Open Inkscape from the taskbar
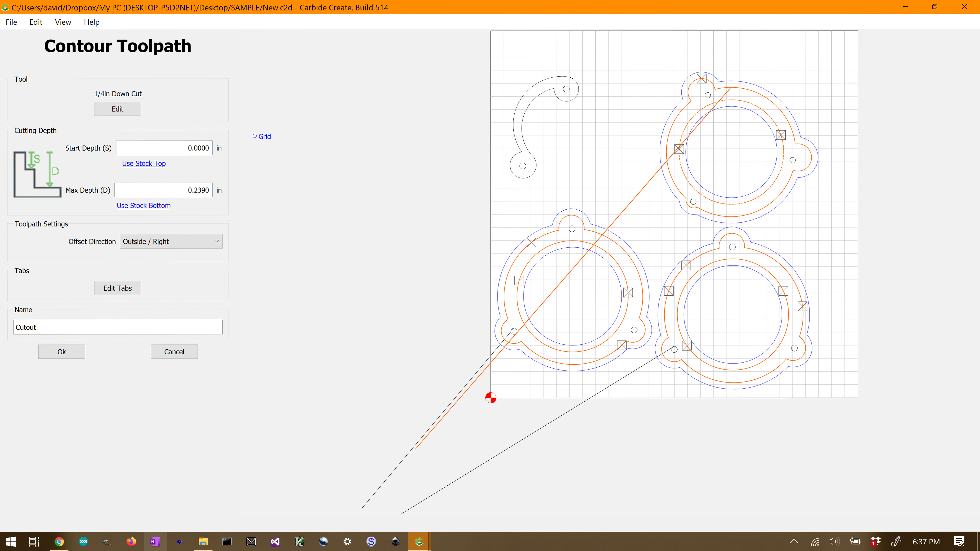Viewport: 980px width, 551px height. (395, 542)
